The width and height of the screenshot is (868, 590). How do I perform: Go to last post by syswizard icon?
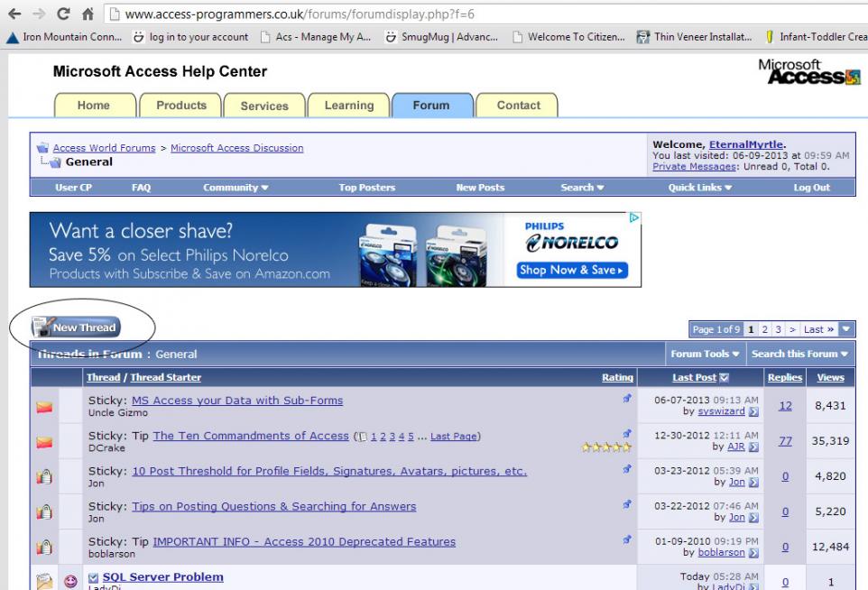click(753, 411)
